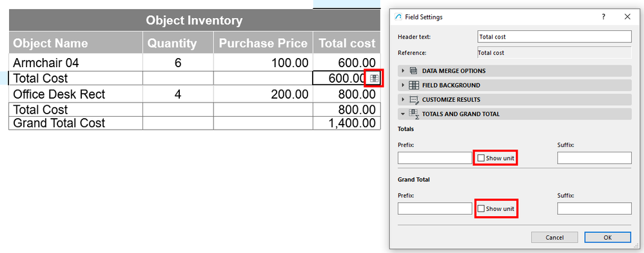Open help with the question mark button

(x=603, y=17)
